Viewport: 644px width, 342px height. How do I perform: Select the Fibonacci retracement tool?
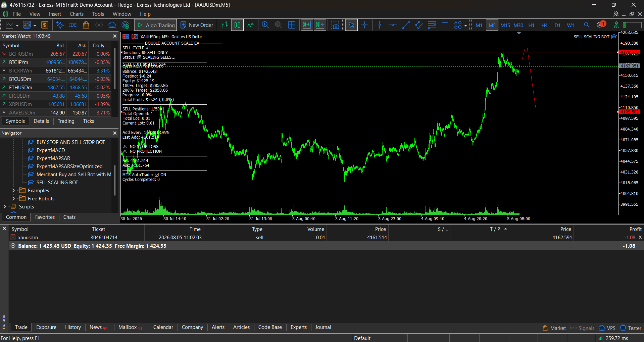[x=432, y=25]
